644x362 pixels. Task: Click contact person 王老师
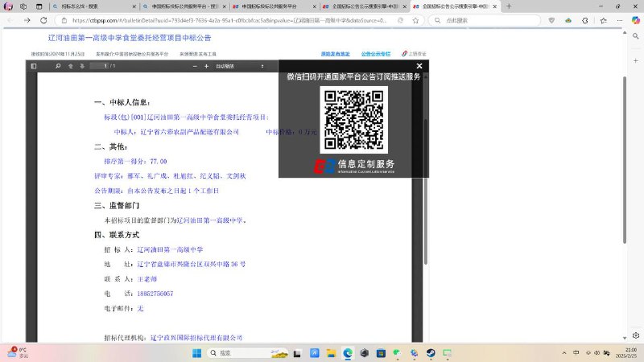coord(147,279)
